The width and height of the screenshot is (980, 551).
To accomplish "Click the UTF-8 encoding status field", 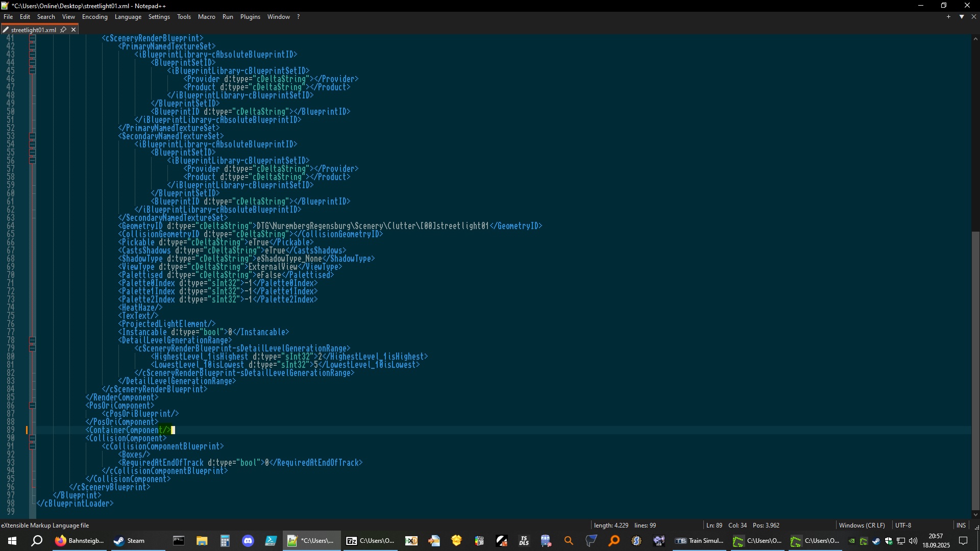I will click(x=902, y=525).
